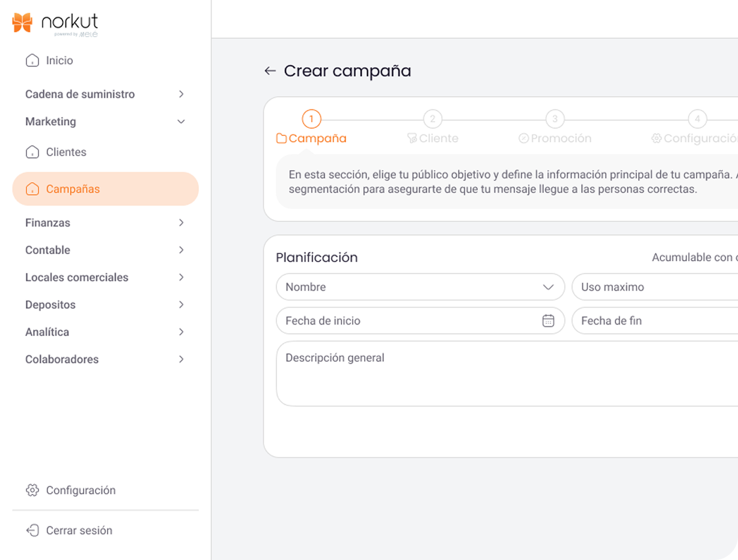
Task: Expand the Finanzas menu chevron
Action: coord(181,223)
